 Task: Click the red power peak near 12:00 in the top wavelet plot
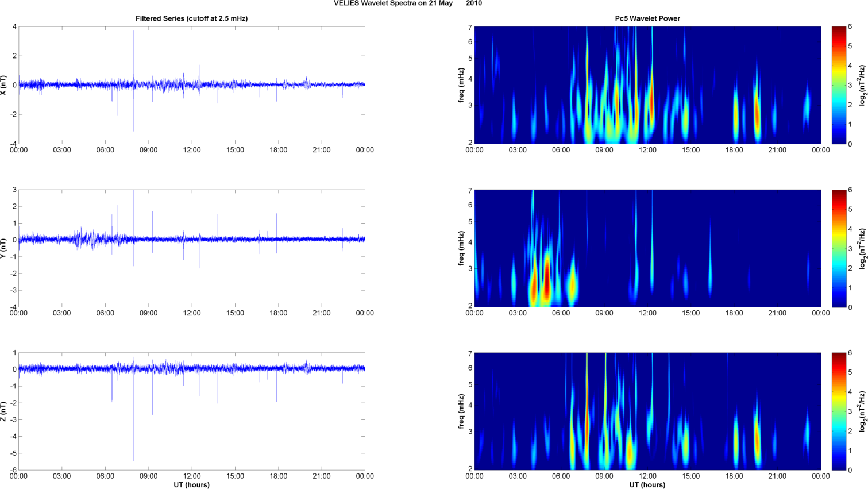coord(651,102)
